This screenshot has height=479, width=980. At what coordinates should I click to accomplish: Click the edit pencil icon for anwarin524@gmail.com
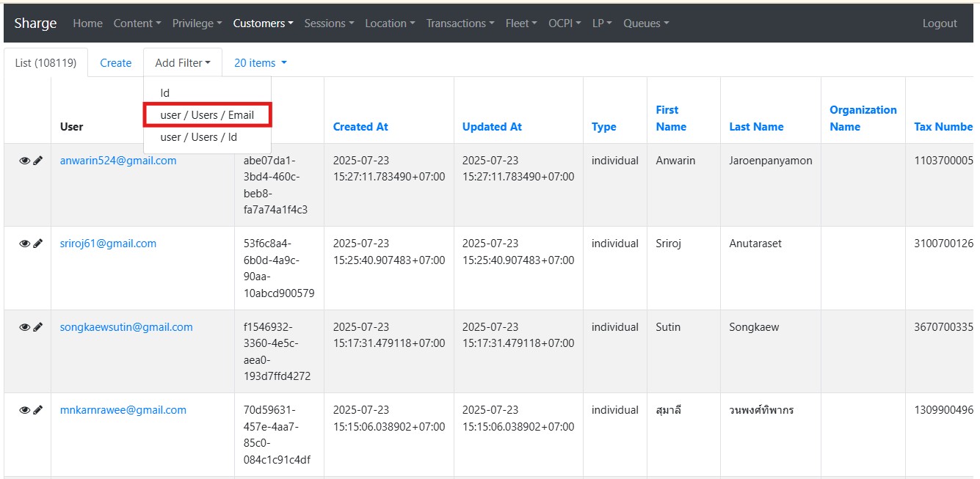click(x=38, y=161)
